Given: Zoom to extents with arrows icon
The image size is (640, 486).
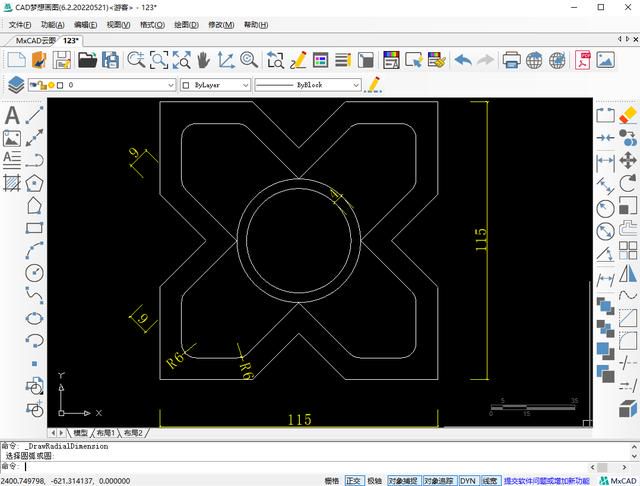Looking at the screenshot, I should (x=181, y=60).
